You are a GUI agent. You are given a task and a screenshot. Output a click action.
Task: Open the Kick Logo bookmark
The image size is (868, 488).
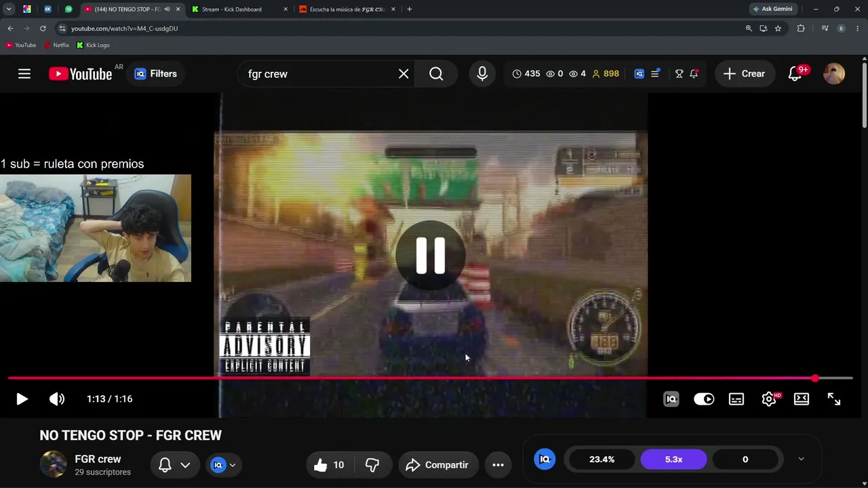(93, 45)
